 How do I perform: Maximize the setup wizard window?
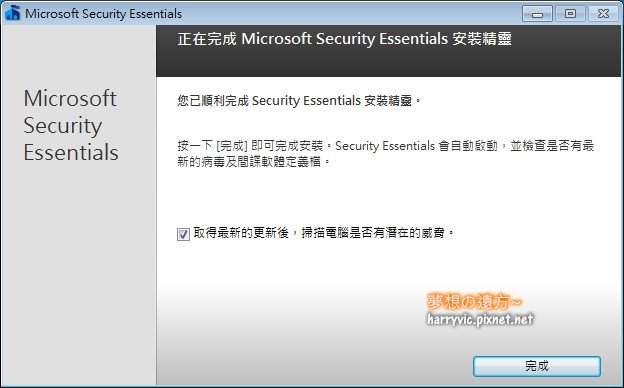click(x=570, y=14)
